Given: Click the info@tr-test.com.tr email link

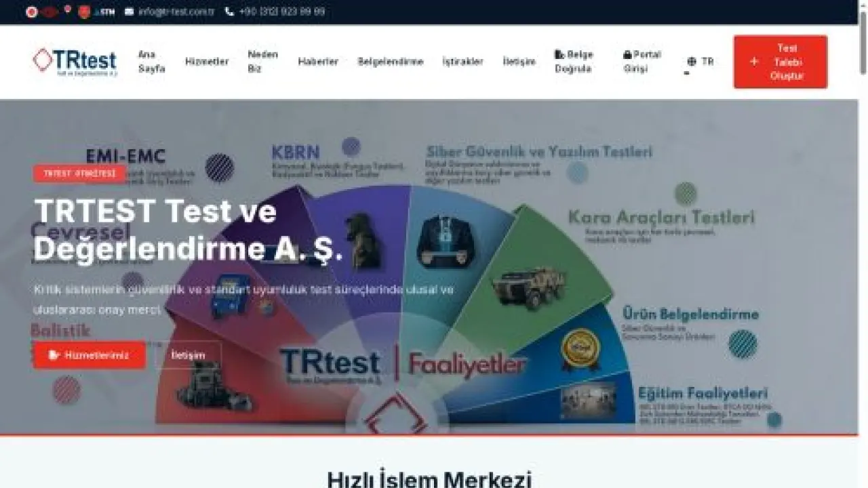Looking at the screenshot, I should point(176,12).
